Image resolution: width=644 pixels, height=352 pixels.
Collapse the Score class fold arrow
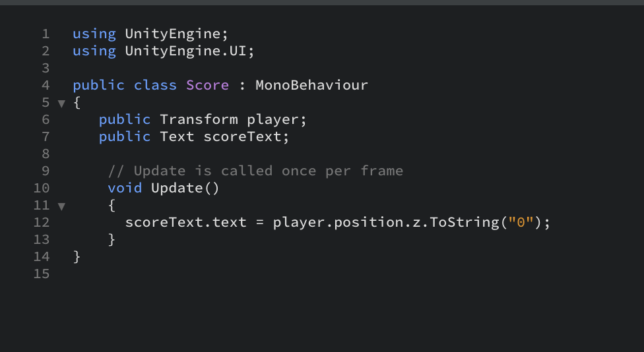pos(61,103)
